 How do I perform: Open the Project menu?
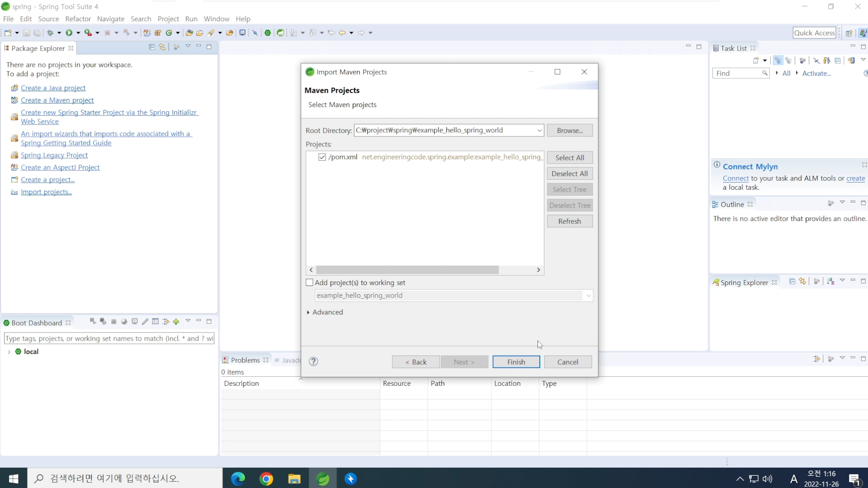[x=168, y=19]
